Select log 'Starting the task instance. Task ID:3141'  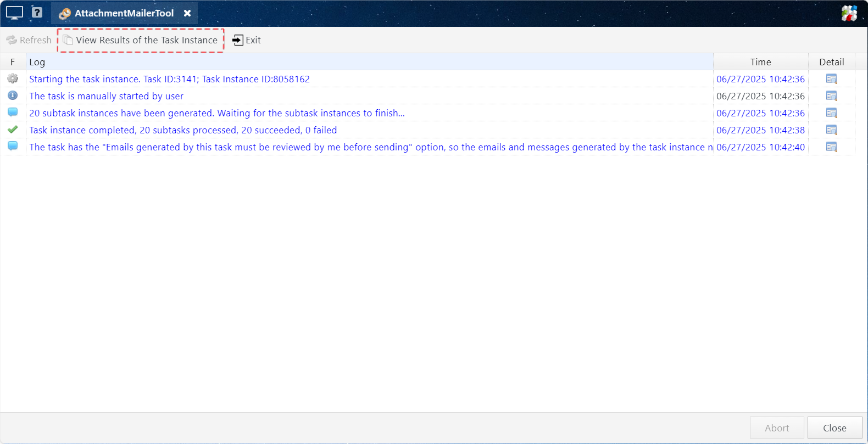(x=169, y=79)
